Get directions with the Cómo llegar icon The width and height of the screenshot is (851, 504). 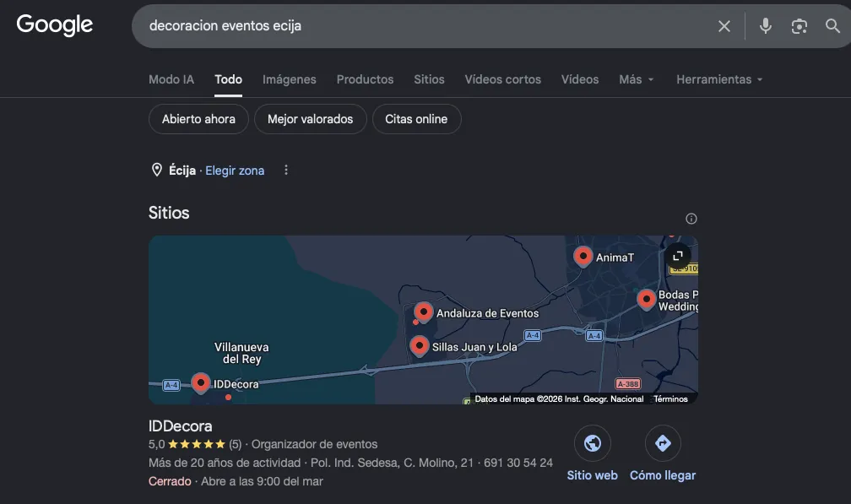tap(663, 443)
